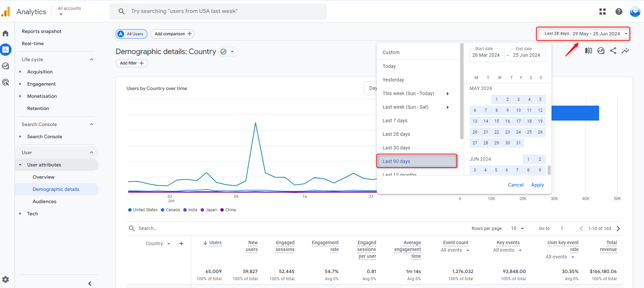Open the account profile avatar
Screen dimensions: 644x288
point(635,12)
